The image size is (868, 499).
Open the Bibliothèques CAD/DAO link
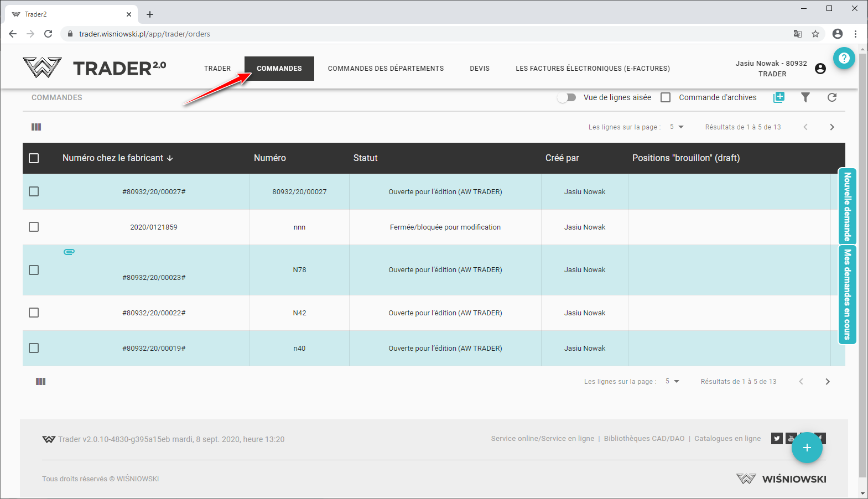(x=644, y=439)
